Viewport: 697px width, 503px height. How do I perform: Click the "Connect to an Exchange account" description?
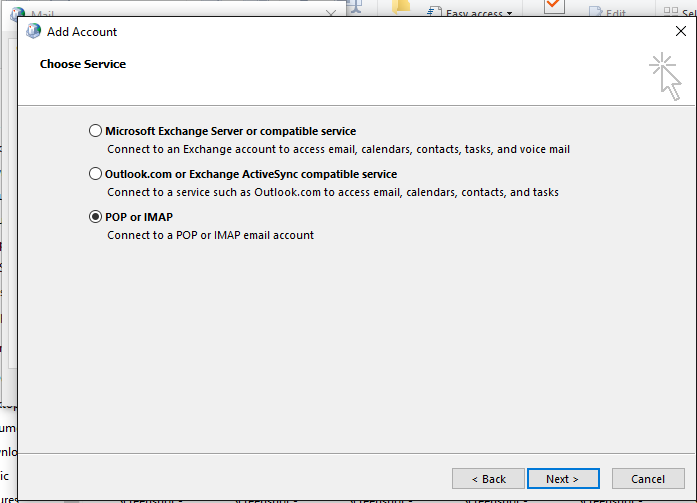click(338, 149)
